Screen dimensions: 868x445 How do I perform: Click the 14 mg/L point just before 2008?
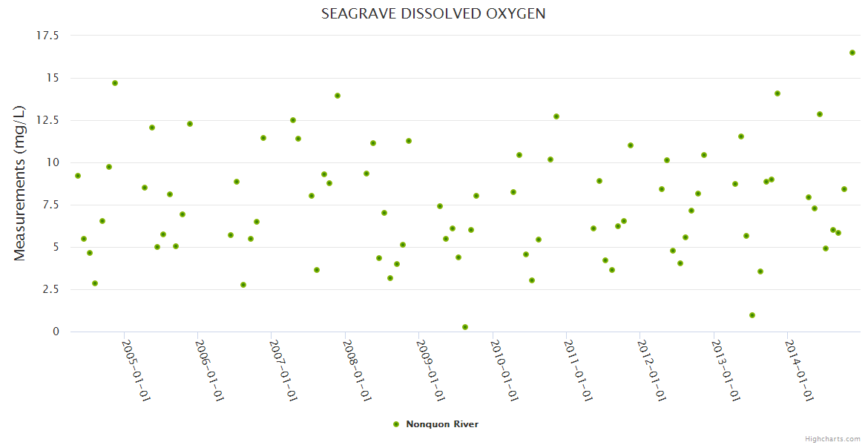(338, 96)
